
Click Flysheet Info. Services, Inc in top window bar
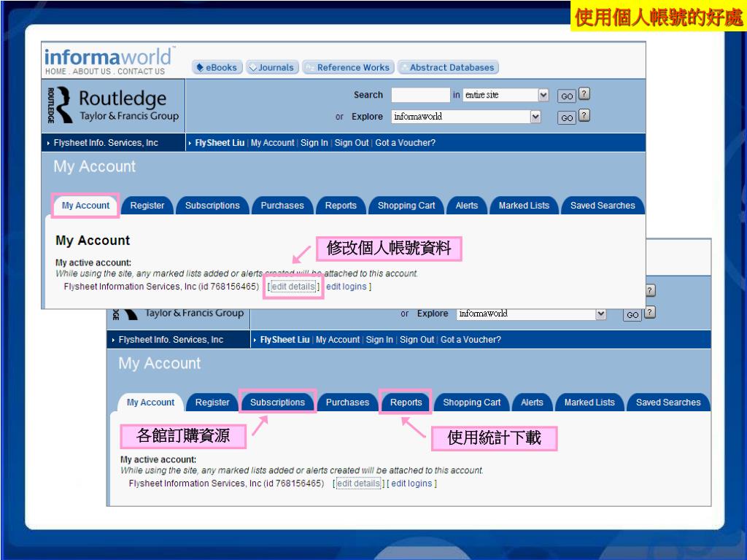(x=106, y=143)
